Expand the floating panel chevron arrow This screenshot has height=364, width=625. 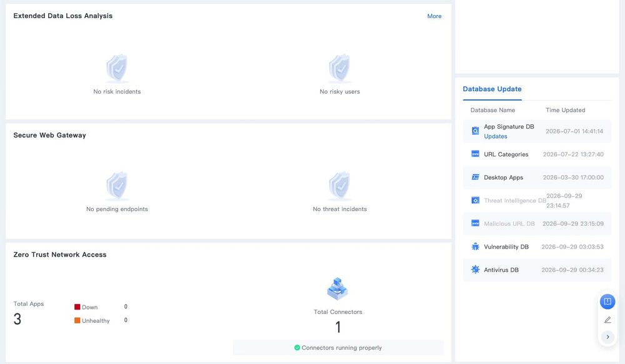point(607,337)
